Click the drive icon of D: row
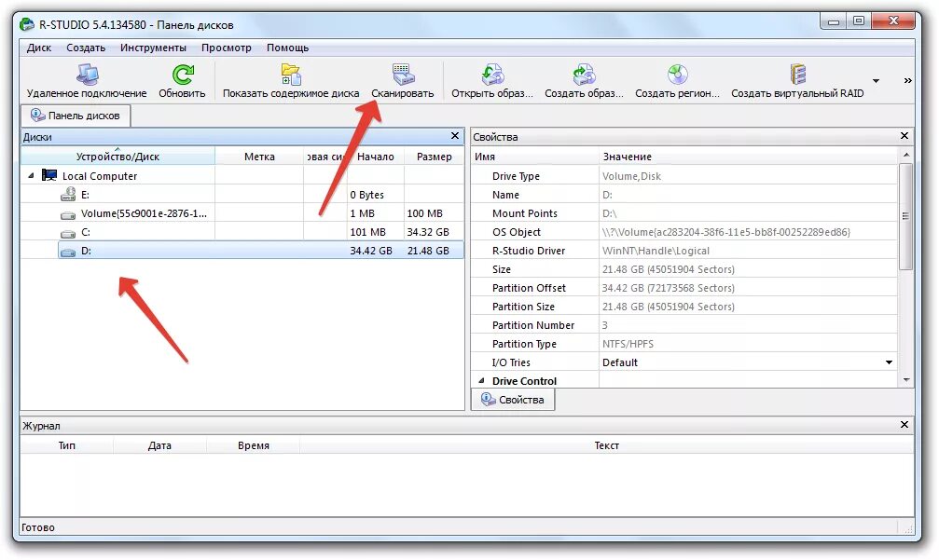Image resolution: width=939 pixels, height=560 pixels. 68,252
